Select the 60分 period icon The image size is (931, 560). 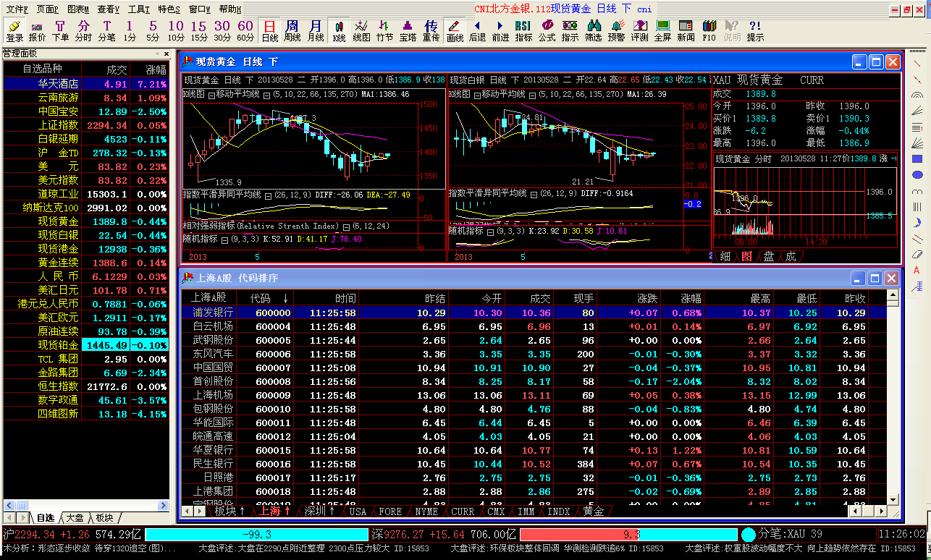[245, 30]
